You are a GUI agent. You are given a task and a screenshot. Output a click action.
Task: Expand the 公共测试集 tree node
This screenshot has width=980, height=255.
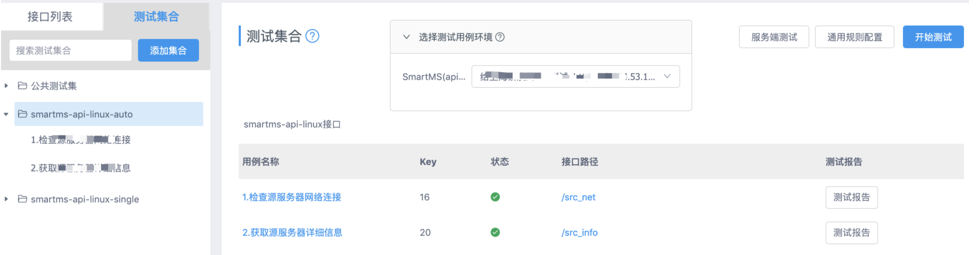(6, 86)
